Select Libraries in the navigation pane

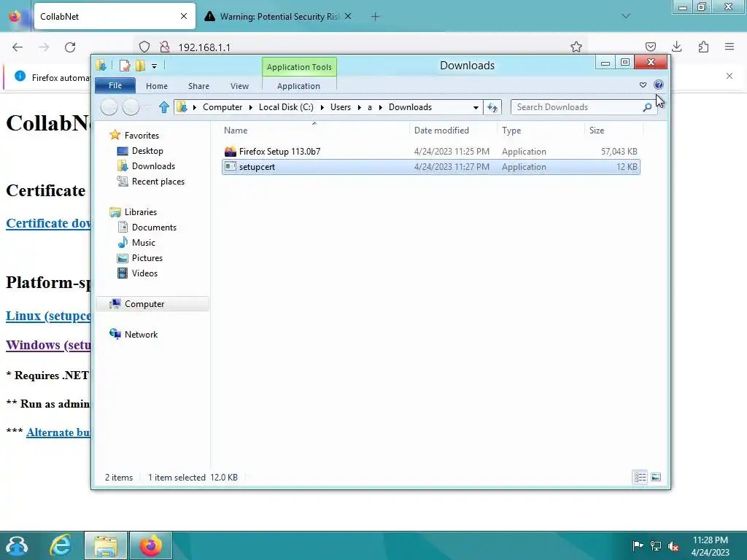coord(141,212)
